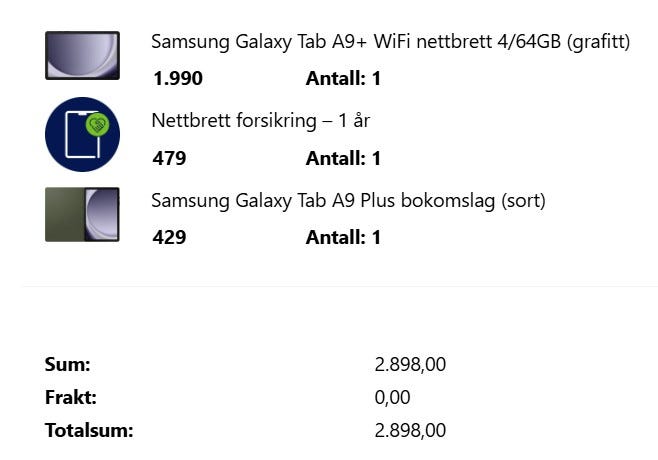Image resolution: width=658 pixels, height=460 pixels.
Task: Click the 1.990 price of the tablet
Action: (x=178, y=78)
